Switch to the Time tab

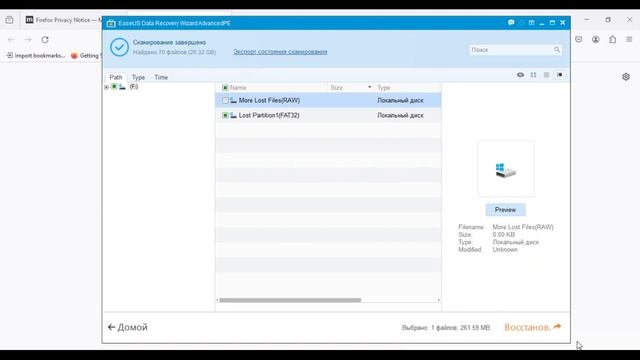(x=161, y=77)
